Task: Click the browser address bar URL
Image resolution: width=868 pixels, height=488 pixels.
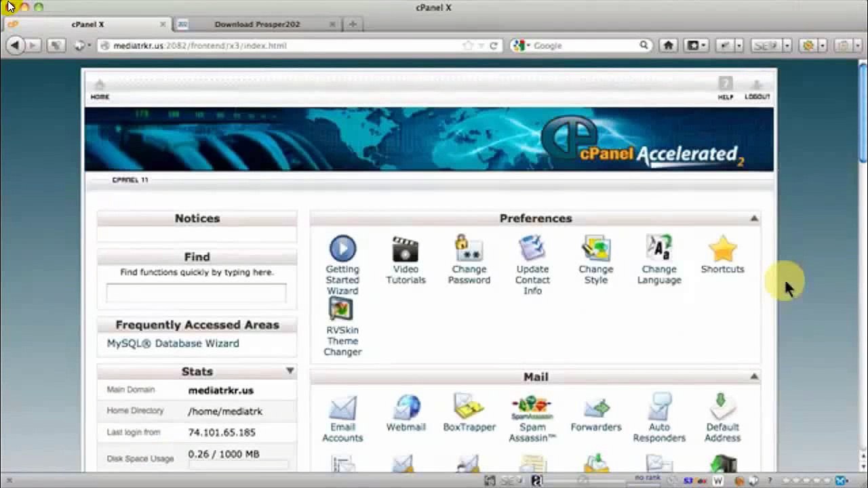Action: coord(200,45)
